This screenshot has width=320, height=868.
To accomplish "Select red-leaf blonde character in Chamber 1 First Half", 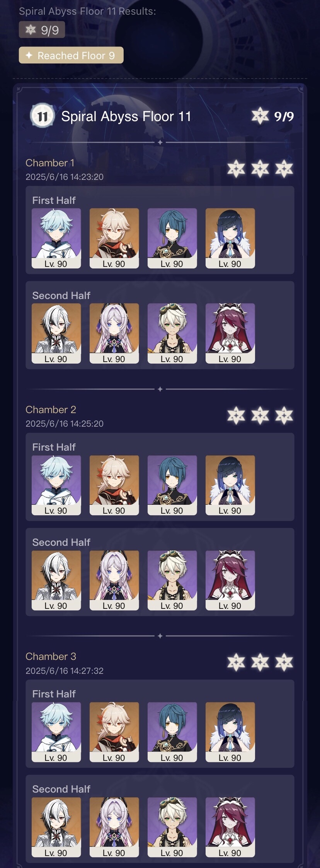I will point(114,238).
